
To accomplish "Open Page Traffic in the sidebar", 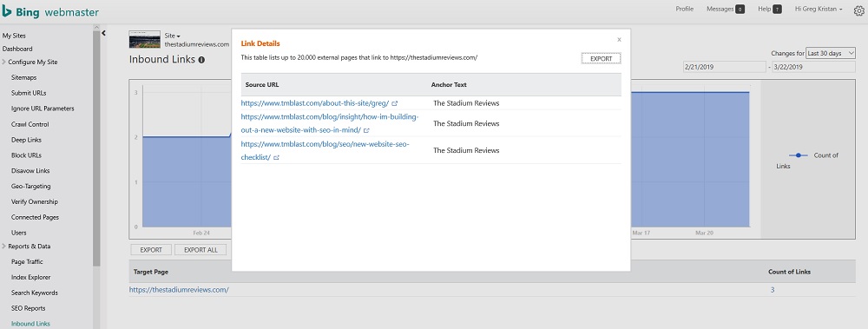I will pyautogui.click(x=27, y=261).
